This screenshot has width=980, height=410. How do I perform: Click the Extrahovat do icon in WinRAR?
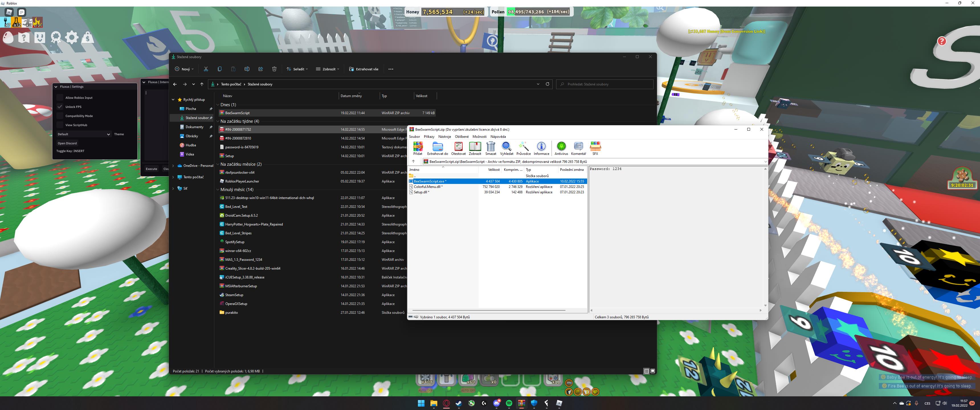[438, 147]
